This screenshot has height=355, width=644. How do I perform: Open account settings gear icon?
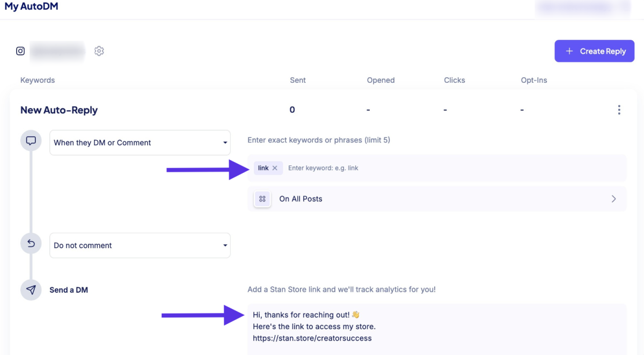[99, 51]
